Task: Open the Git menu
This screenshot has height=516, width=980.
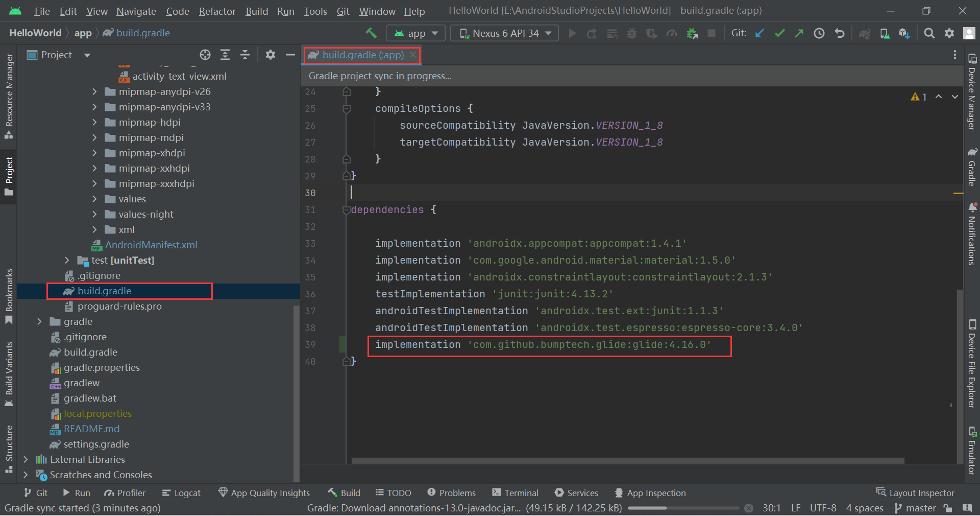Action: coord(343,11)
